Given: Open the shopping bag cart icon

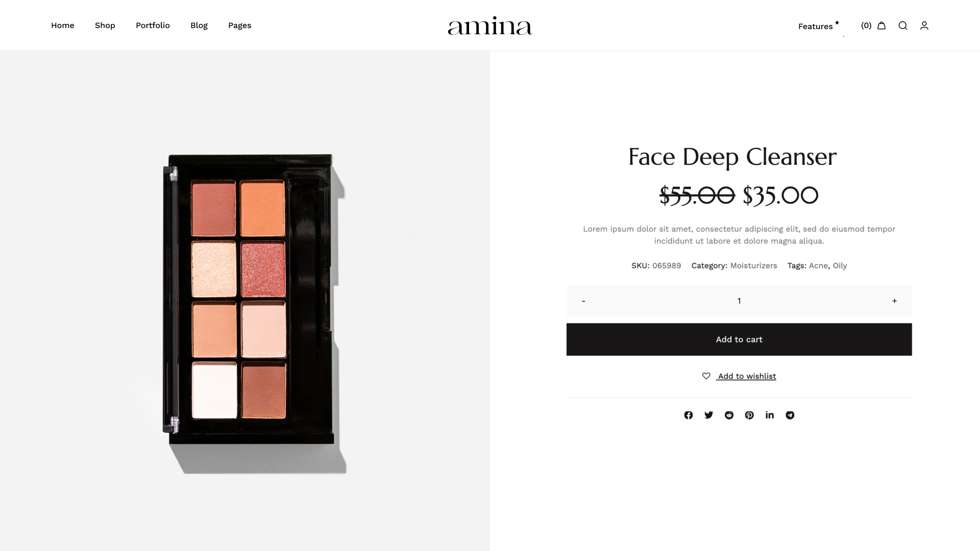Looking at the screenshot, I should point(881,26).
